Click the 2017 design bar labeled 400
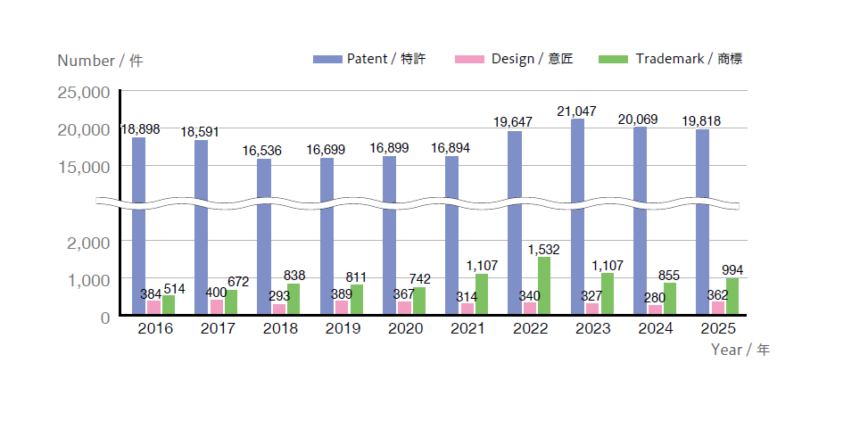 (217, 307)
